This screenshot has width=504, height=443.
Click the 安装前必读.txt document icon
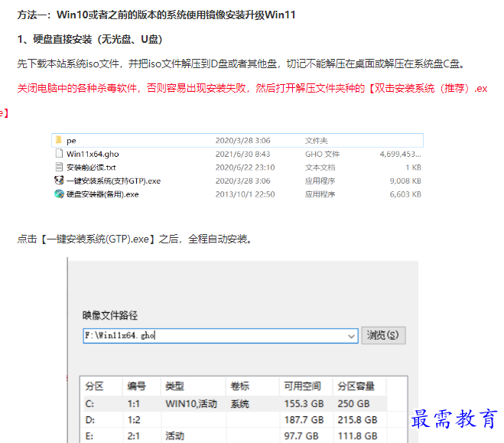[59, 167]
